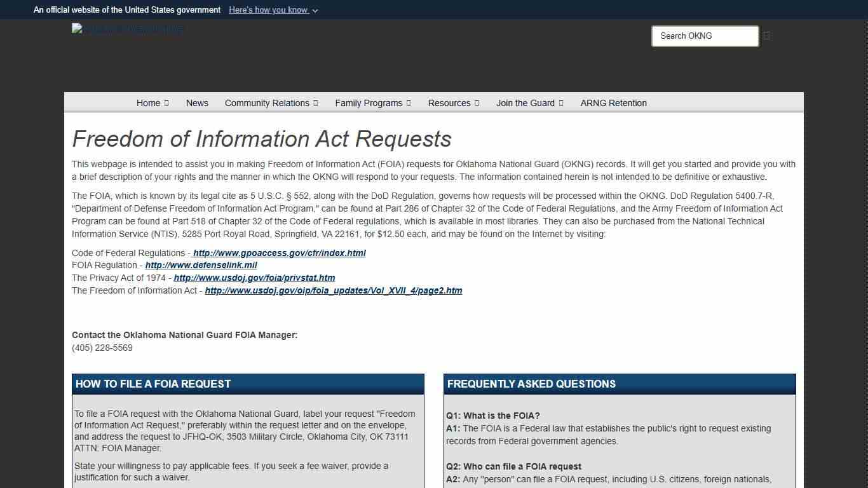Screen dimensions: 868x488
Task: Open the Join the Guard dropdown
Action: point(529,103)
